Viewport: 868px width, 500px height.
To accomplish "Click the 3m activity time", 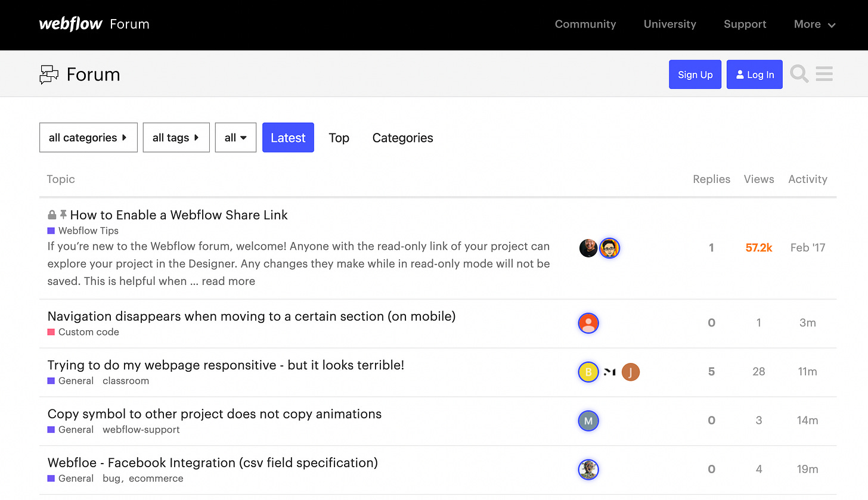I will (x=808, y=323).
